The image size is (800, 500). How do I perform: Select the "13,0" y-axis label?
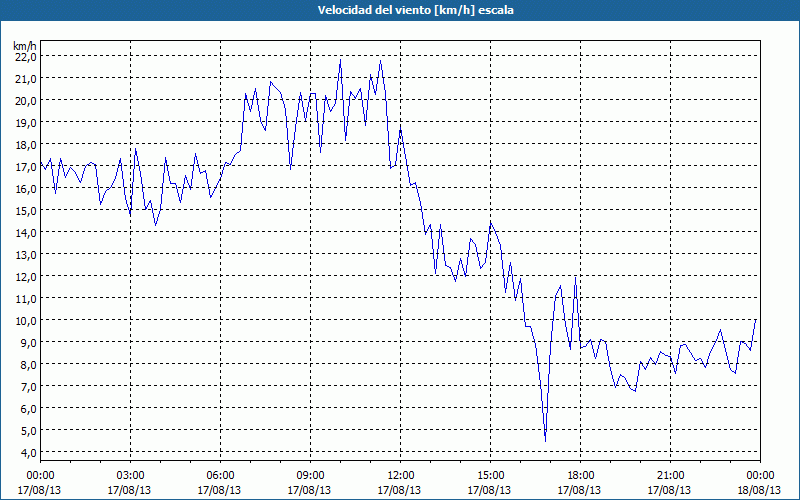(x=26, y=255)
